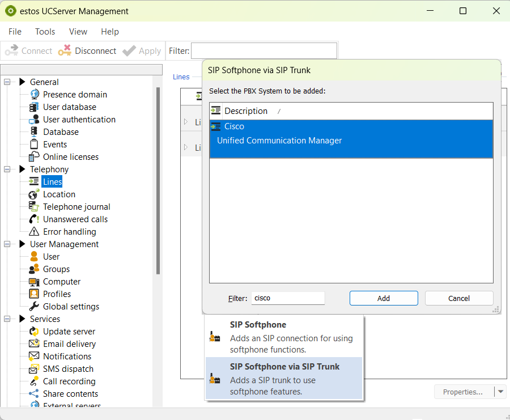Image resolution: width=510 pixels, height=420 pixels.
Task: Select the Telephone journal icon
Action: (x=35, y=207)
